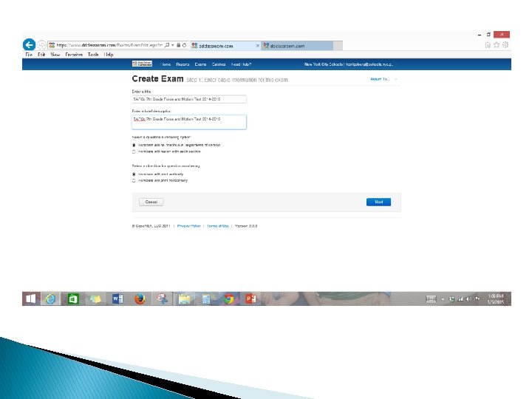
Task: Click the Internet Explorer taskbar icon
Action: 51,299
